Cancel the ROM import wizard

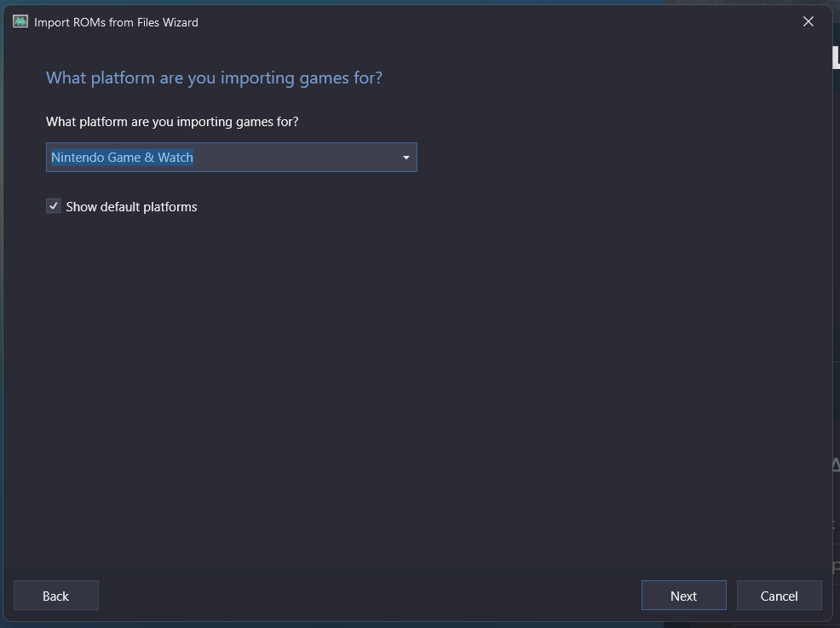click(779, 596)
